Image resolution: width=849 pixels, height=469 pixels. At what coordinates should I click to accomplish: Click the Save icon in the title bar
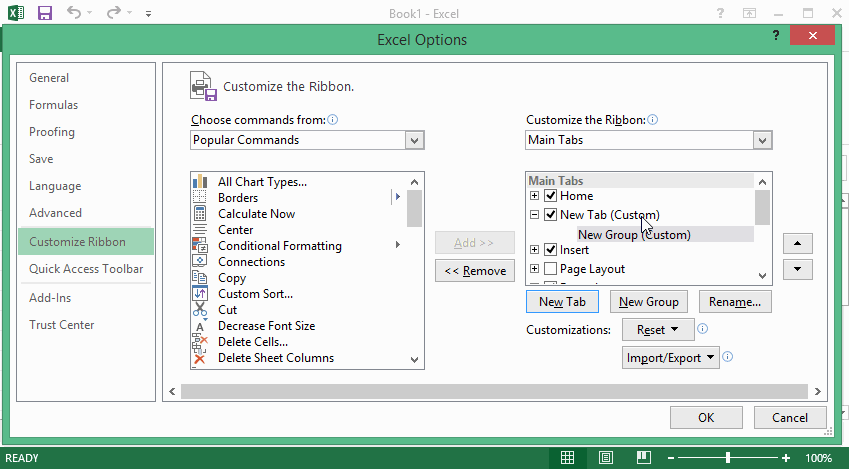click(x=45, y=14)
